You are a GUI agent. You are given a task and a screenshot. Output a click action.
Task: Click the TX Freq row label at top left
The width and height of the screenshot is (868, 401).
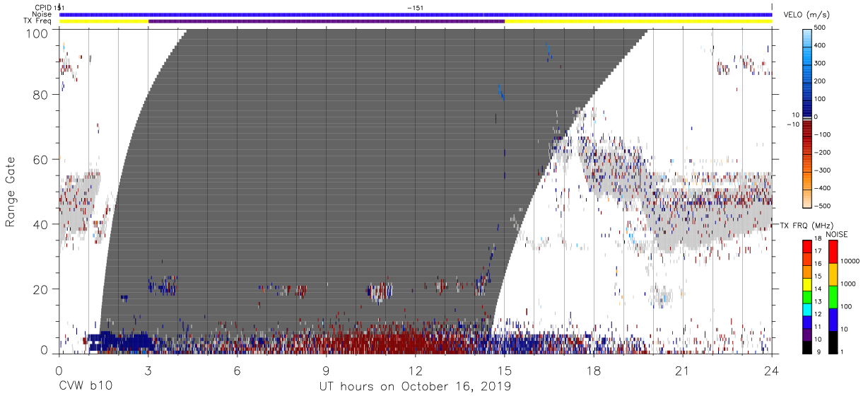(x=37, y=21)
